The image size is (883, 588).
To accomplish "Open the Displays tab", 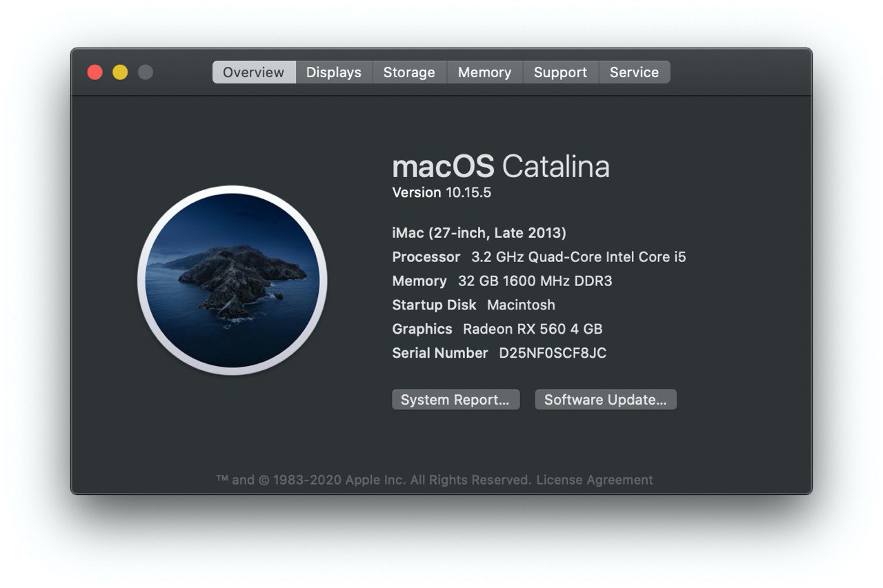I will 334,72.
